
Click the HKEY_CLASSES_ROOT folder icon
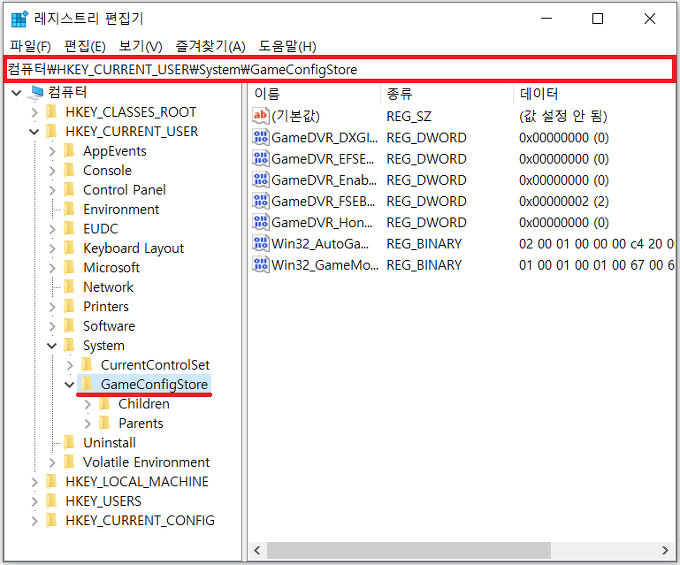tap(52, 112)
